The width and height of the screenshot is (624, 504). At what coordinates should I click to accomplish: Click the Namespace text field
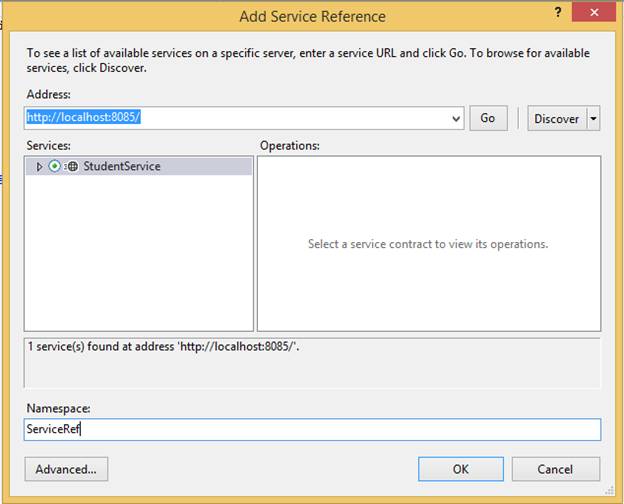tap(312, 429)
